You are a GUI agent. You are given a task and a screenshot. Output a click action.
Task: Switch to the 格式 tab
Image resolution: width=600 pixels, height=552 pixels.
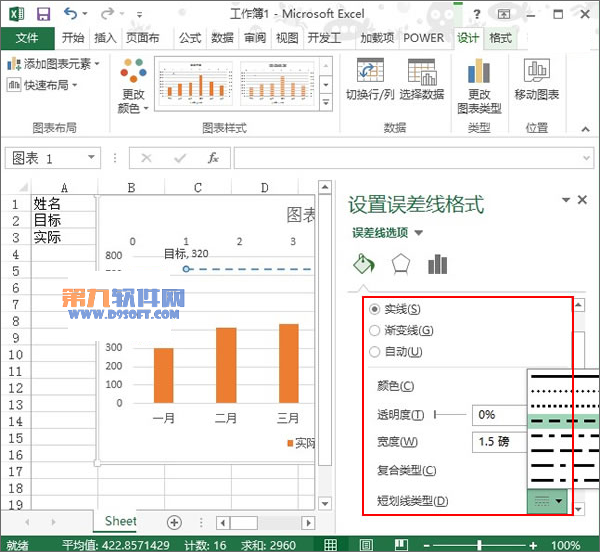[x=501, y=38]
